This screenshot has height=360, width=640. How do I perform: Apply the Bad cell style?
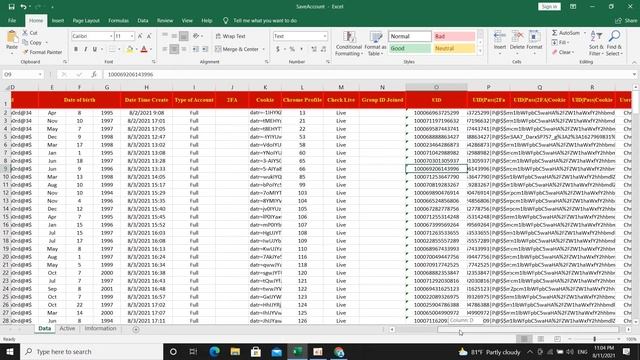click(x=454, y=36)
